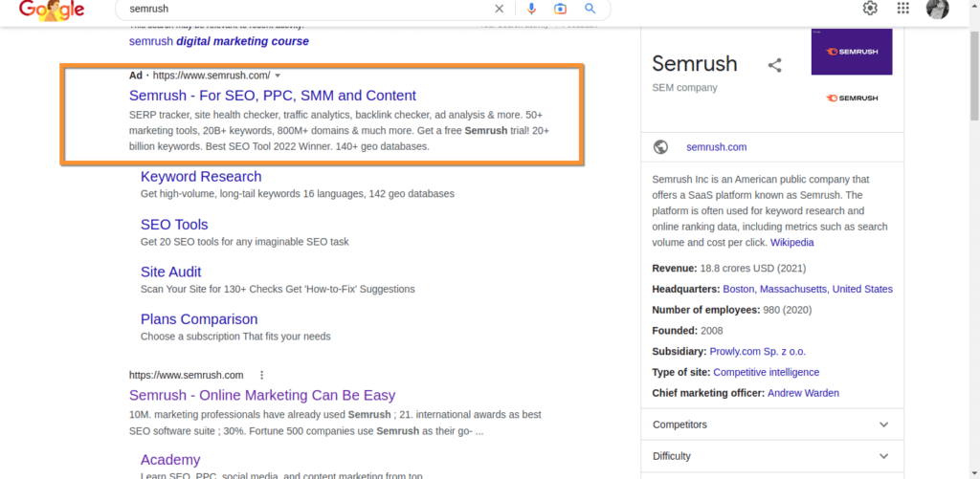The image size is (980, 479).
Task: Open the Academy sitelink
Action: click(x=170, y=460)
